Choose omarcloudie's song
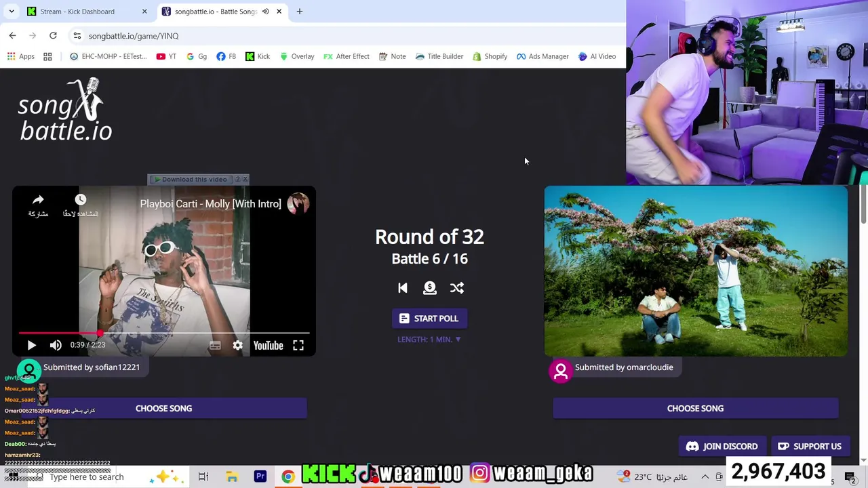Screen dimensions: 868x488 click(695, 408)
